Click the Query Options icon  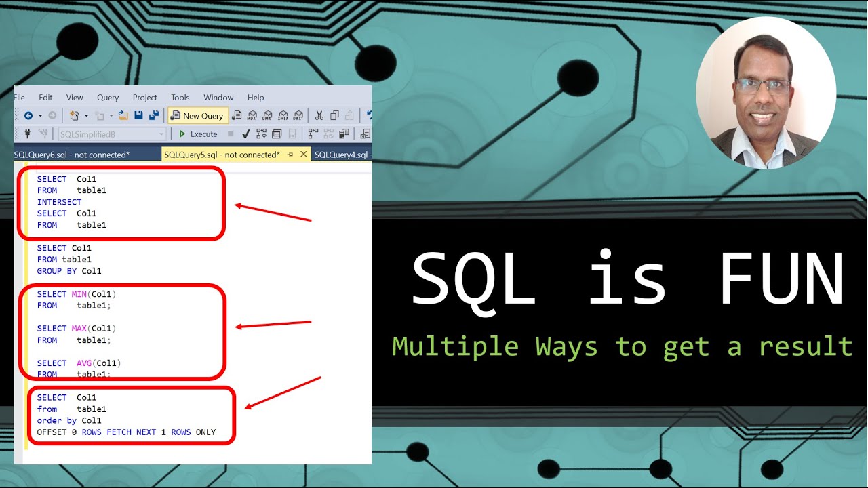tap(277, 134)
